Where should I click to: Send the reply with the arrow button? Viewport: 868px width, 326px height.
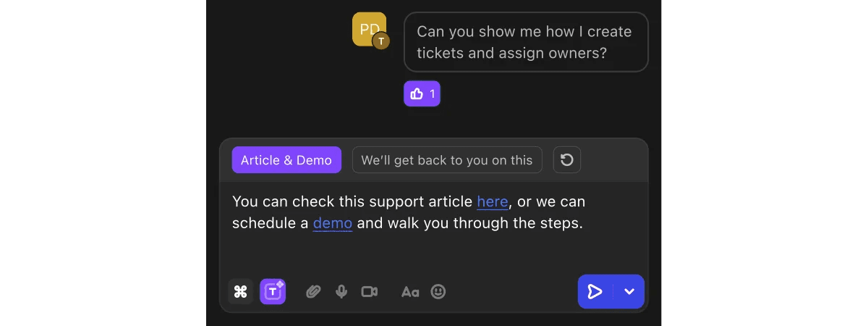[595, 292]
